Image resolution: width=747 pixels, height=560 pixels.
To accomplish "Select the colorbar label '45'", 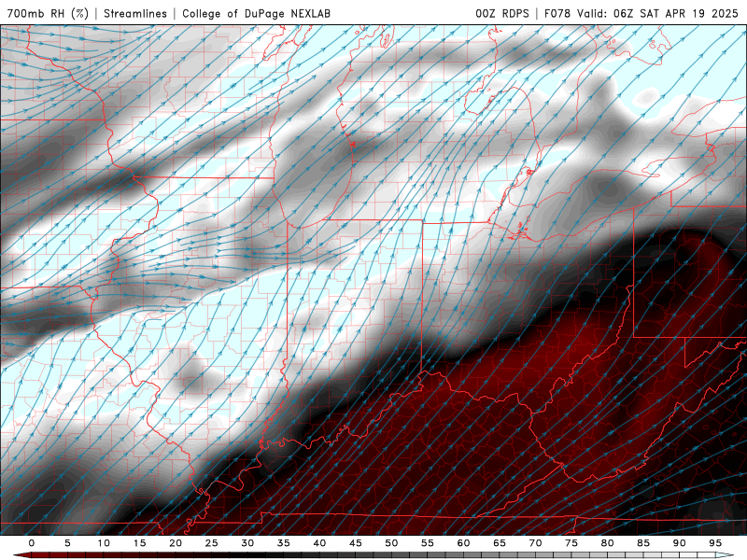I will click(356, 543).
